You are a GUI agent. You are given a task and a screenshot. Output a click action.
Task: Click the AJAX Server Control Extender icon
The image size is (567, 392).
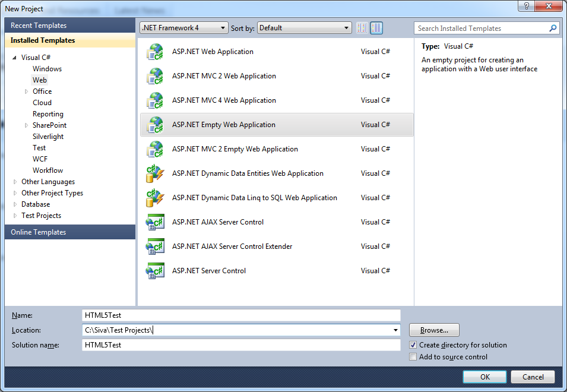click(x=155, y=246)
